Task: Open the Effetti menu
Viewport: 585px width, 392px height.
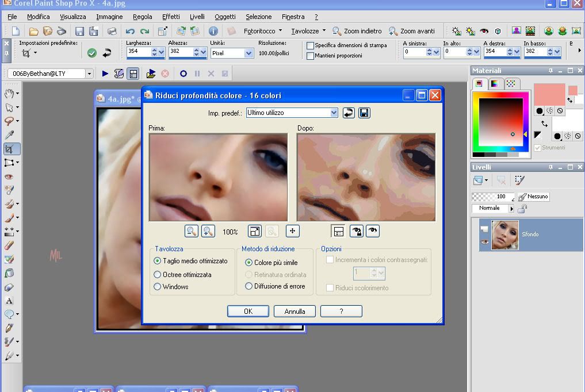Action: (x=171, y=17)
